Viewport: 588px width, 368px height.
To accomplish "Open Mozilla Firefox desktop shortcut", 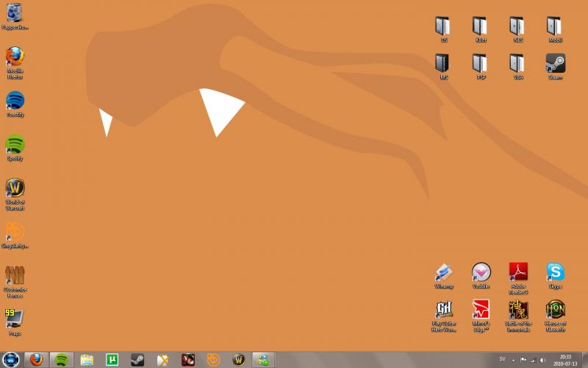I will (15, 59).
